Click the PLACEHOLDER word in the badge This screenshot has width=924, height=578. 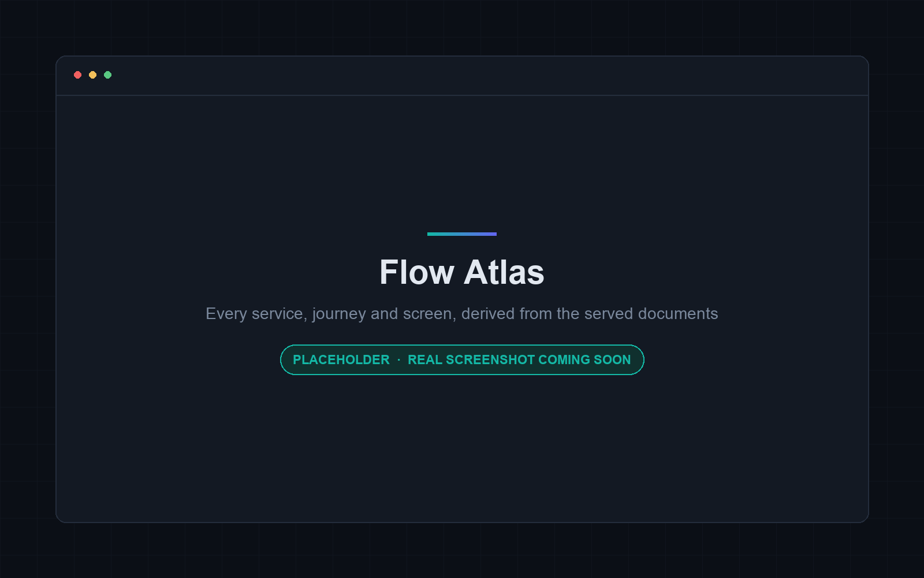point(341,360)
